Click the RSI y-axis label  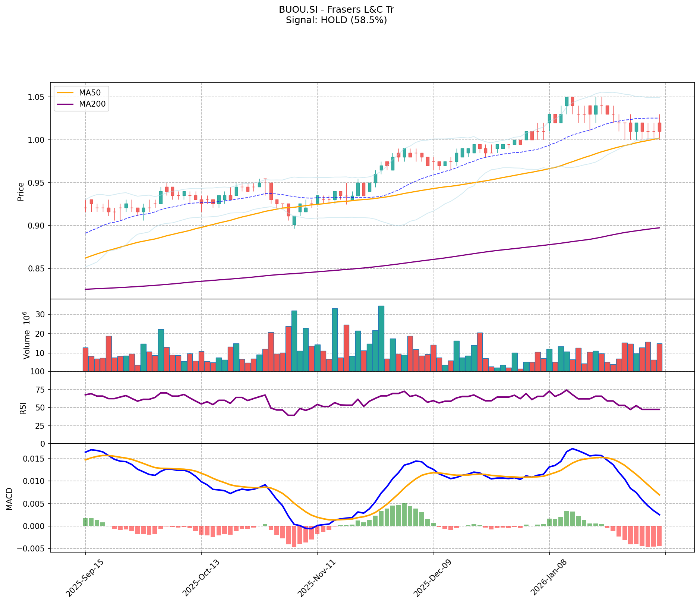tap(23, 408)
